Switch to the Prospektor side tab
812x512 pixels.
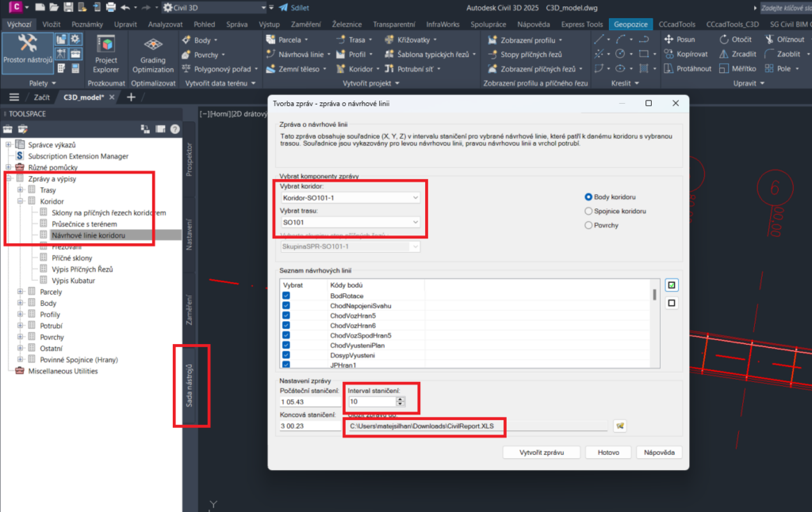click(189, 158)
